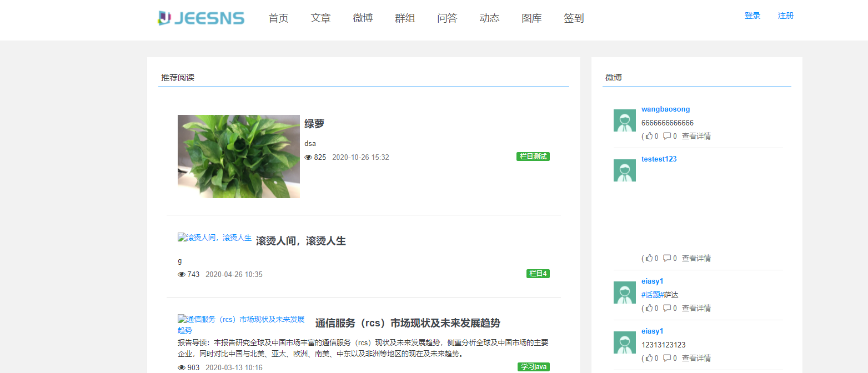Click the 学习java category tag
This screenshot has width=868, height=373.
(534, 367)
